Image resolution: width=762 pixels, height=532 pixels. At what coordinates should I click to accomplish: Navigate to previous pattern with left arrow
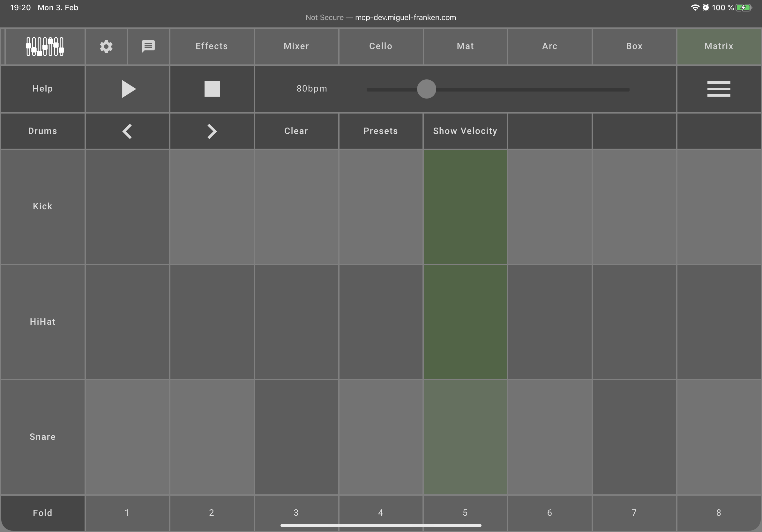(x=127, y=131)
